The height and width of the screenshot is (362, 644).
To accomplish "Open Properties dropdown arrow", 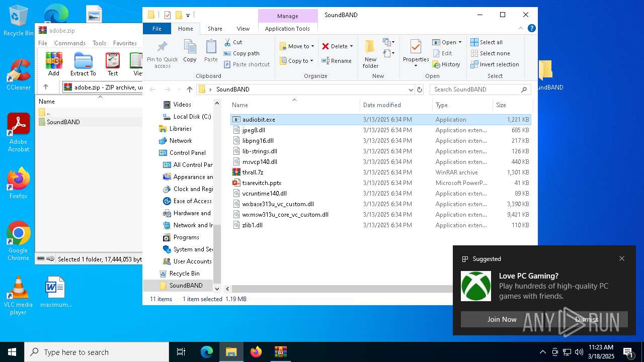I will pyautogui.click(x=416, y=66).
